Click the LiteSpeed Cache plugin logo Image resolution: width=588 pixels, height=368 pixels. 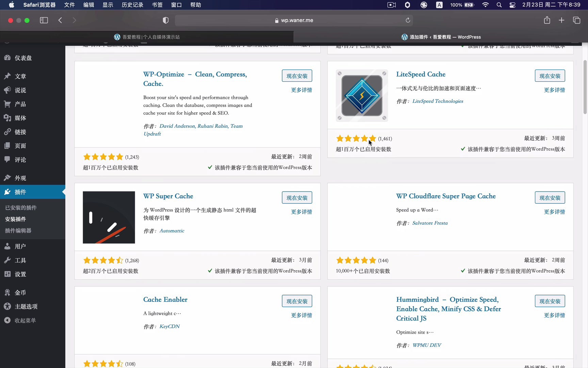362,96
